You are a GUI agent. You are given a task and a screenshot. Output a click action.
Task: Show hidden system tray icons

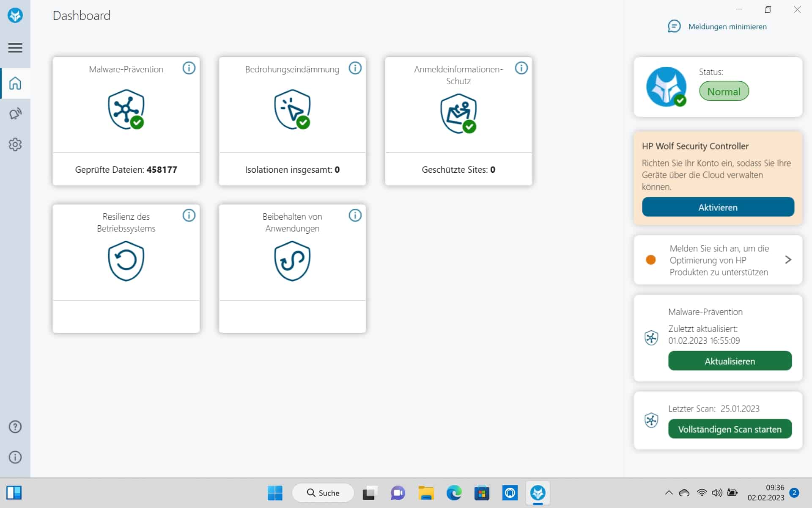tap(669, 493)
